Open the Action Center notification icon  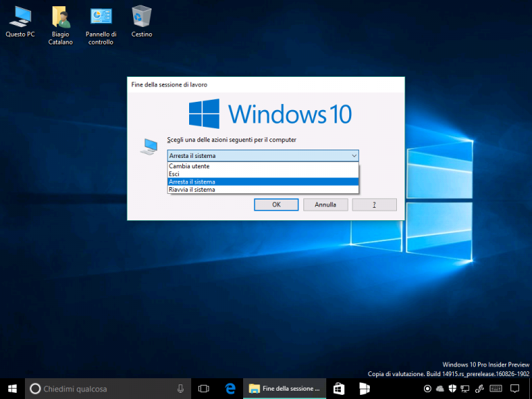pos(515,389)
